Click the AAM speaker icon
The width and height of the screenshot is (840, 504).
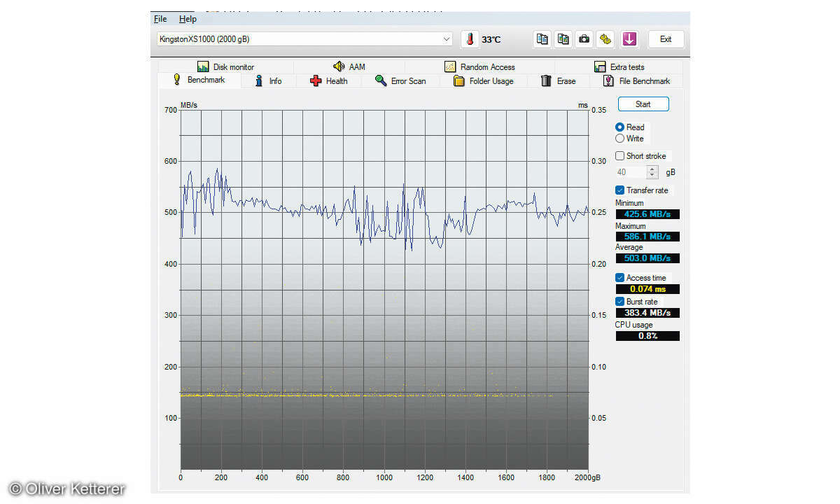coord(339,66)
